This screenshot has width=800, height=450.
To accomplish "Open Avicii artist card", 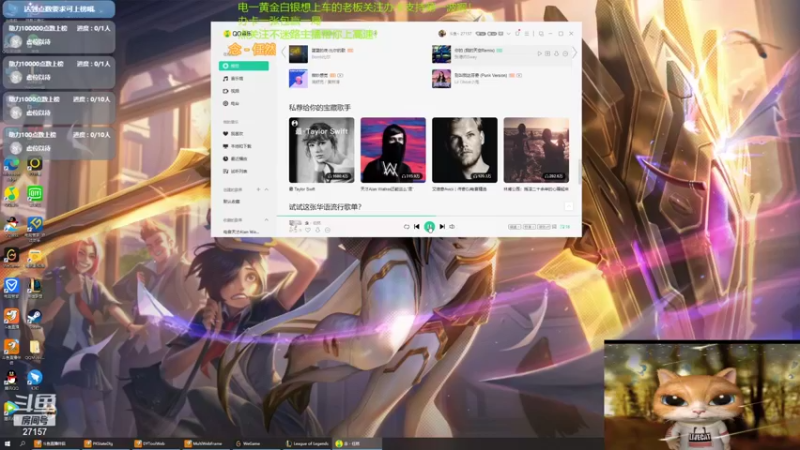I will [x=464, y=150].
